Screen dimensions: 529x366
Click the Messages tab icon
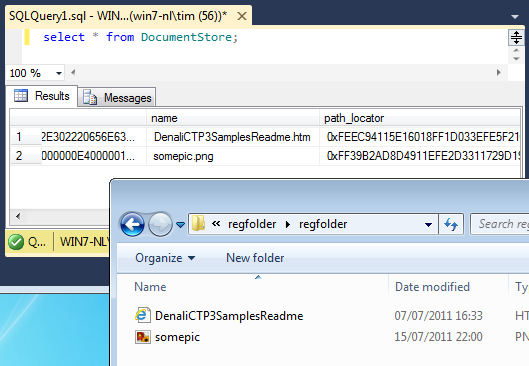(90, 97)
